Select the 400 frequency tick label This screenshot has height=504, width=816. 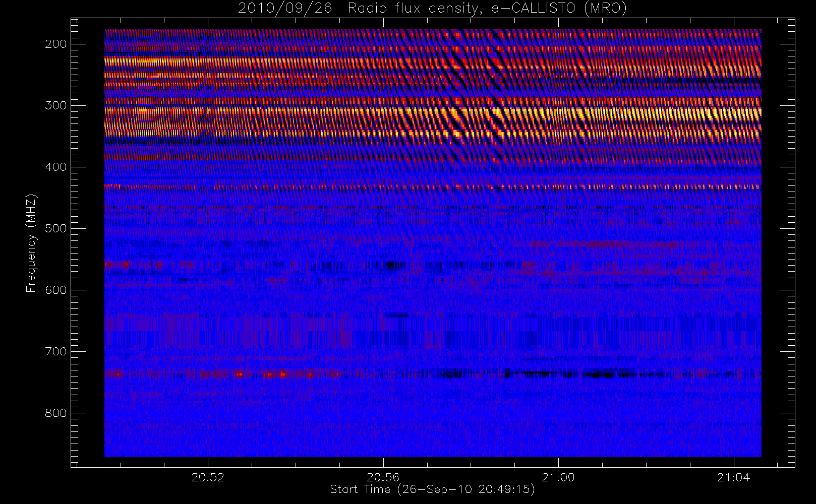point(55,167)
